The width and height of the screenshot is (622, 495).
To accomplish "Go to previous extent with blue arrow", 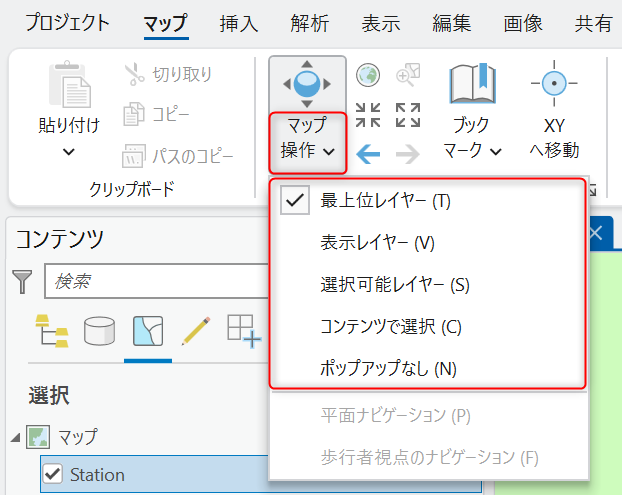I will (368, 154).
